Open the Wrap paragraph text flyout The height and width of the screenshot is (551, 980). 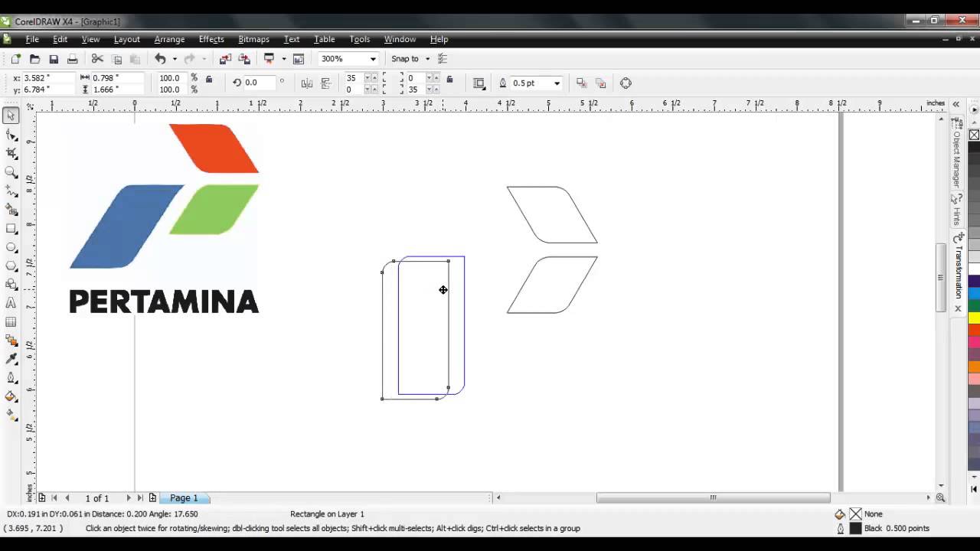pos(479,83)
